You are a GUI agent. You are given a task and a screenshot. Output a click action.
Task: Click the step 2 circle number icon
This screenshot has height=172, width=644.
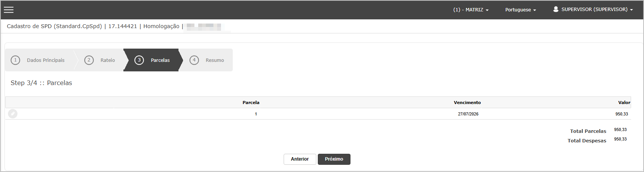coord(89,60)
